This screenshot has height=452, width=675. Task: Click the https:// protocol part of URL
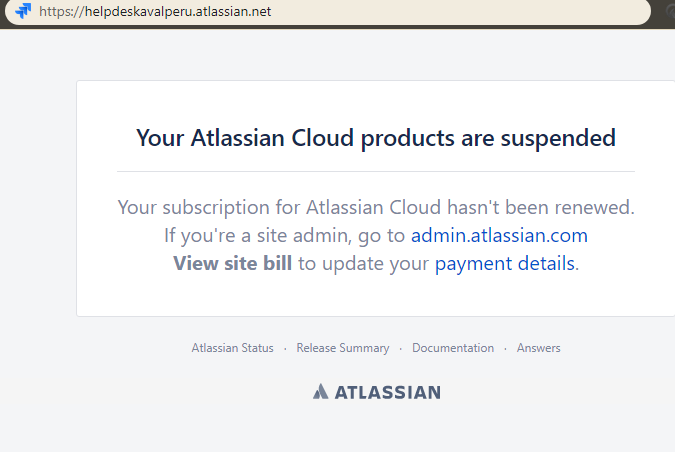(62, 12)
